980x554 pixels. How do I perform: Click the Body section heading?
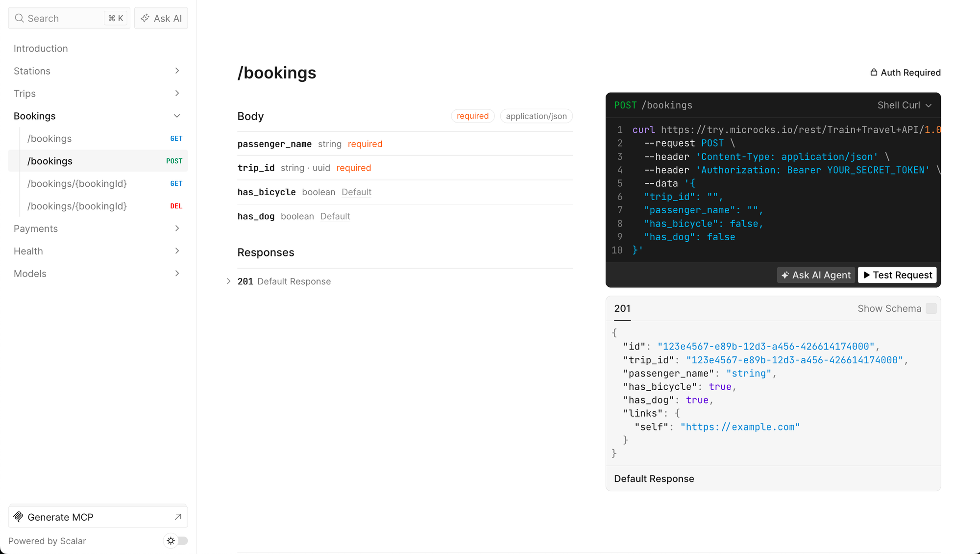250,116
